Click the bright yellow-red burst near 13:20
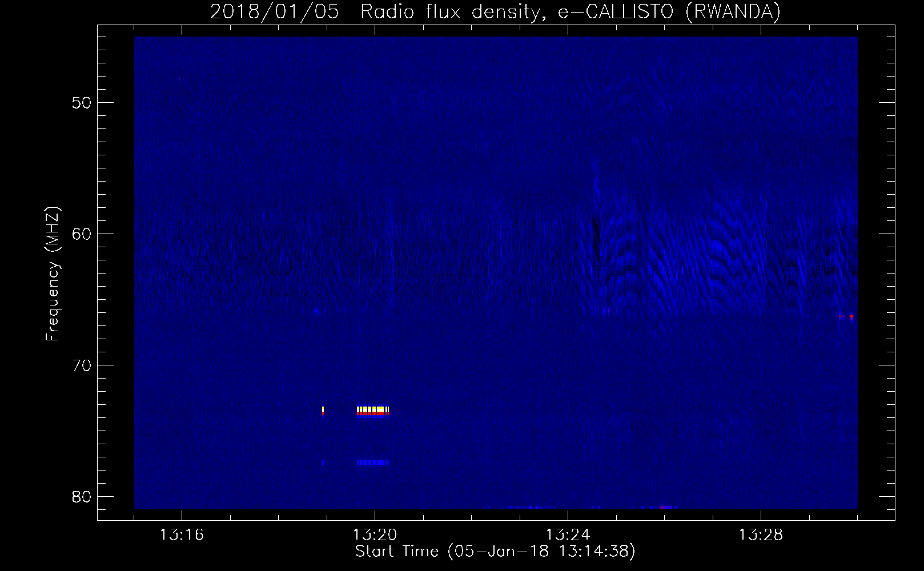This screenshot has height=571, width=924. click(373, 411)
